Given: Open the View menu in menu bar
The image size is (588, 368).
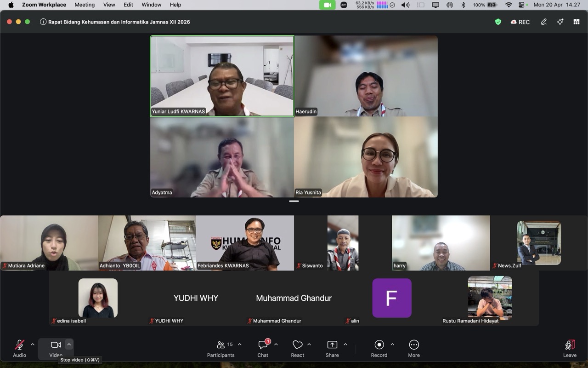Looking at the screenshot, I should click(109, 5).
